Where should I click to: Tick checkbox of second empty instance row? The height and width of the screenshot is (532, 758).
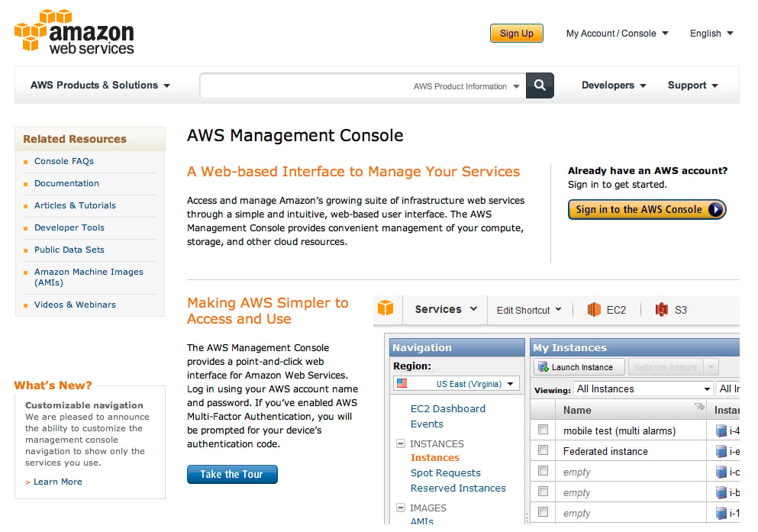point(544,492)
